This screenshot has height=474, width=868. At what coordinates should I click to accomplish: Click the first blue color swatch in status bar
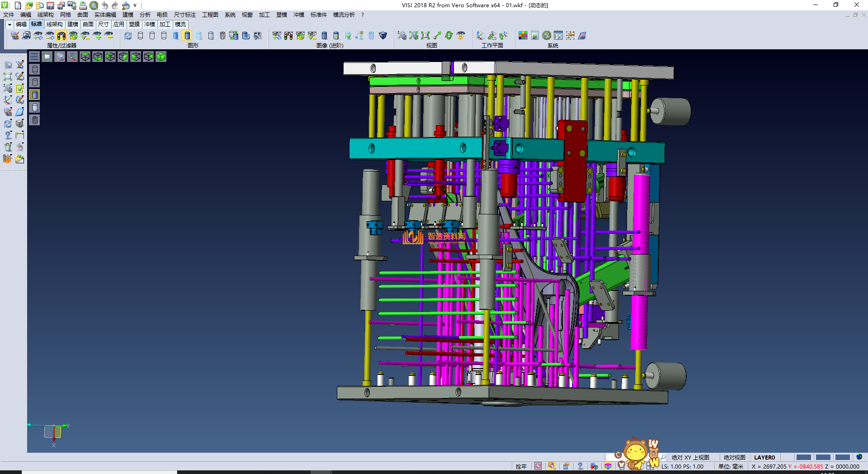[x=803, y=457]
